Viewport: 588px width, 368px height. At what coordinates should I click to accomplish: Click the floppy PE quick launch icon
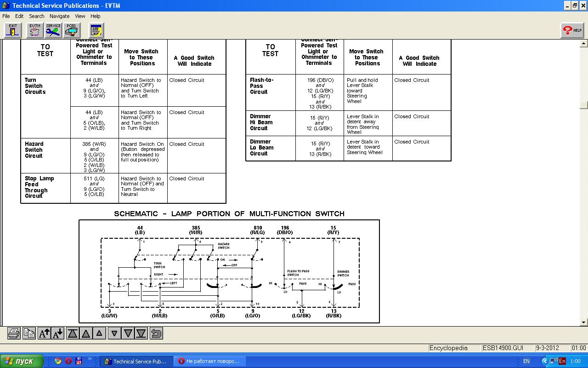(x=79, y=361)
